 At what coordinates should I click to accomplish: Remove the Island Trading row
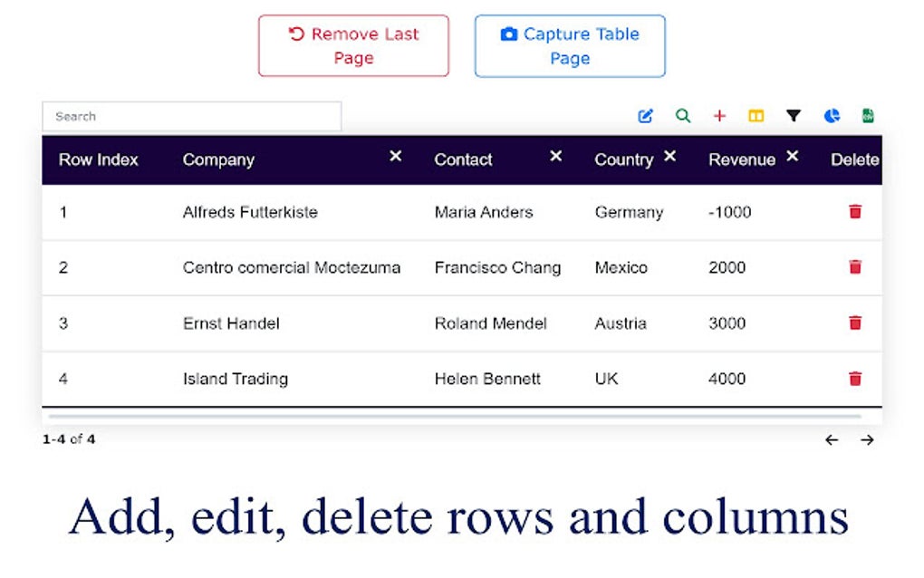pyautogui.click(x=855, y=379)
